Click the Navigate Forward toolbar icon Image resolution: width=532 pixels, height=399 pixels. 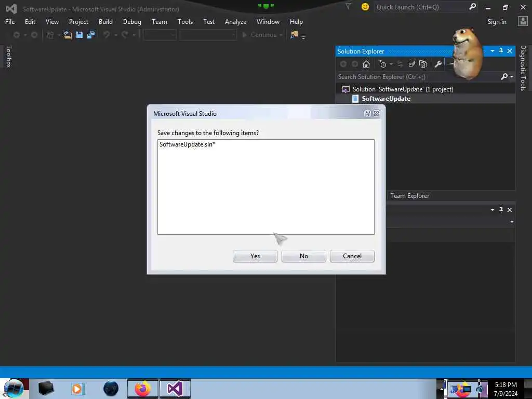[34, 35]
